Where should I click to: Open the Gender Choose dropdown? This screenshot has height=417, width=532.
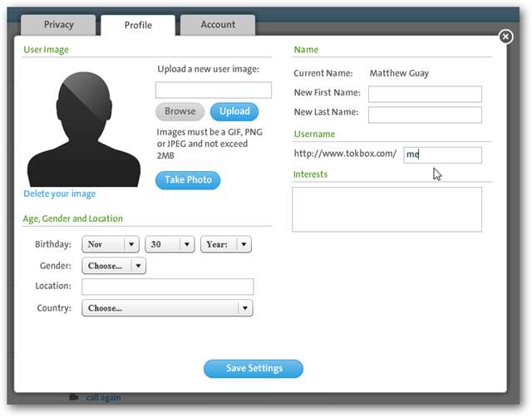click(x=114, y=266)
